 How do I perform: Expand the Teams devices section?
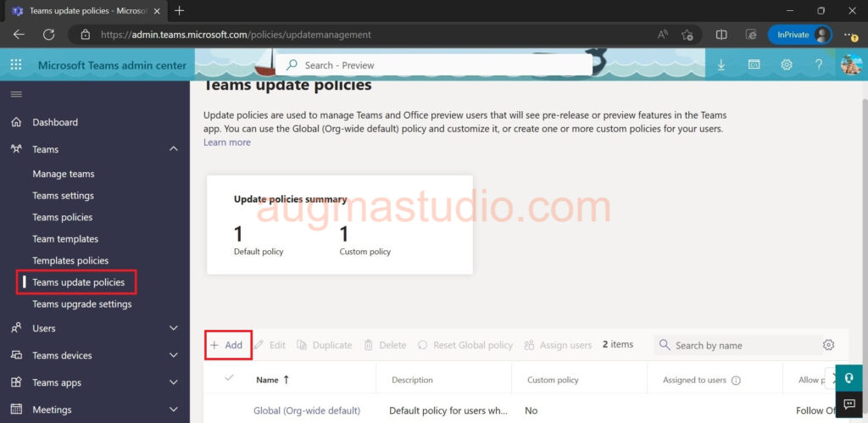(x=174, y=355)
